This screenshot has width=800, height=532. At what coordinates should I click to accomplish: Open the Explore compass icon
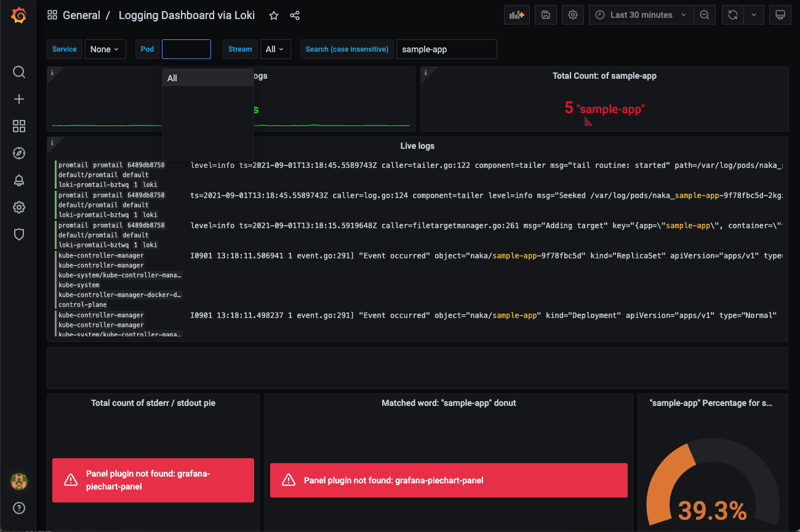pyautogui.click(x=19, y=153)
